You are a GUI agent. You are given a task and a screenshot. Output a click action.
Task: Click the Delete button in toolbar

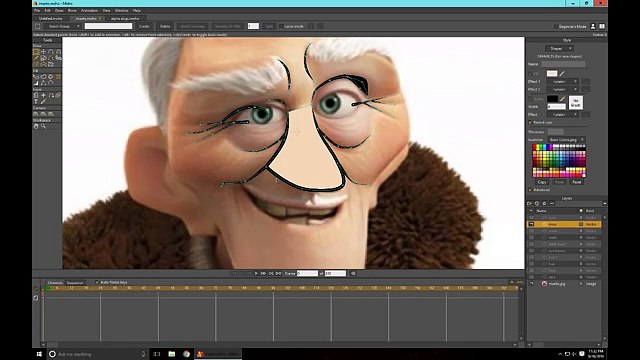tap(165, 26)
